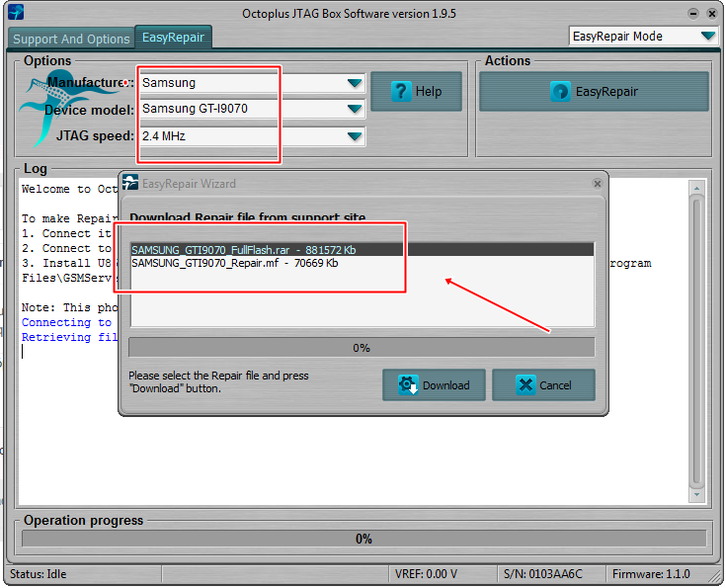Viewport: 726px width, 588px height.
Task: Click the Status: Idle status entry
Action: (x=38, y=574)
